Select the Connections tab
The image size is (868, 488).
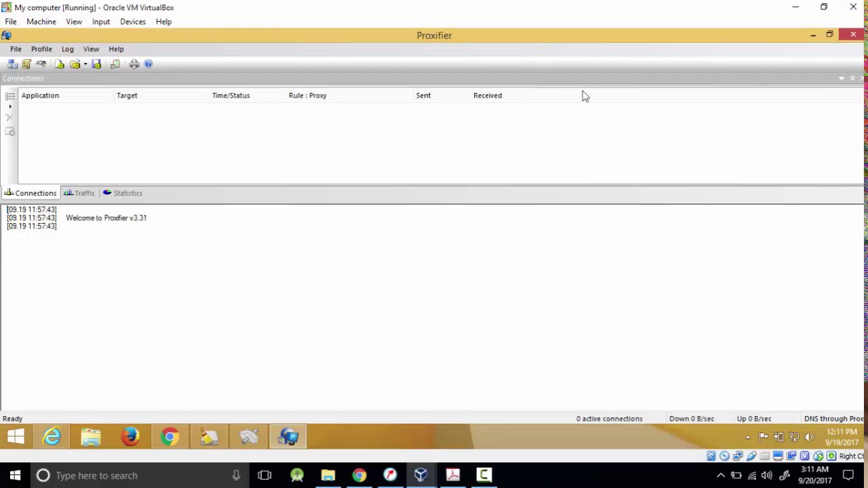tap(31, 193)
